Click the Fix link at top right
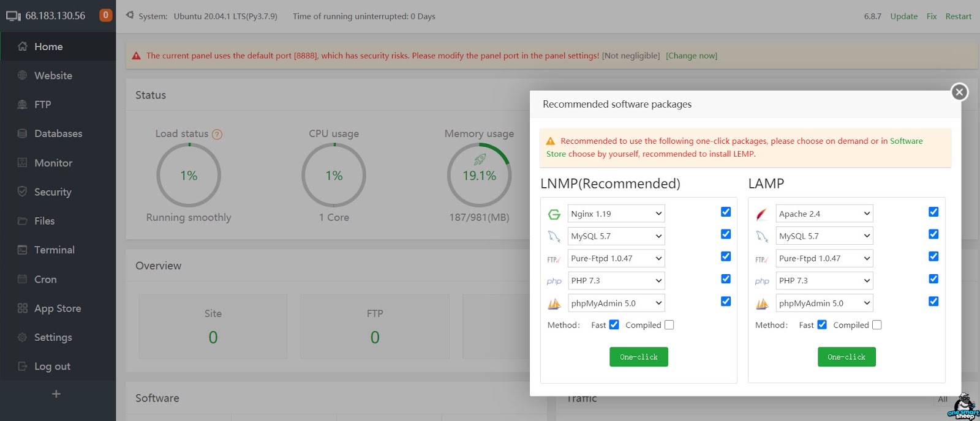Viewport: 980px width, 421px height. click(932, 16)
